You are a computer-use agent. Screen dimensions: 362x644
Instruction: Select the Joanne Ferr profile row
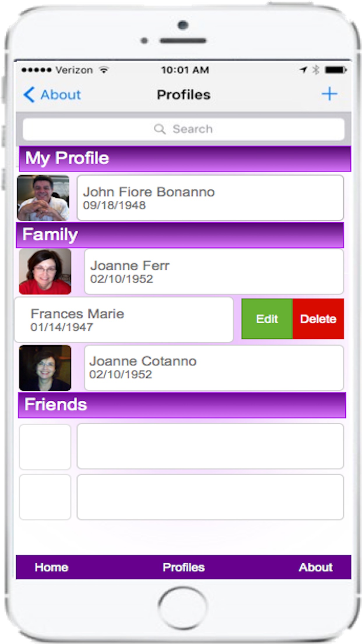click(x=214, y=272)
